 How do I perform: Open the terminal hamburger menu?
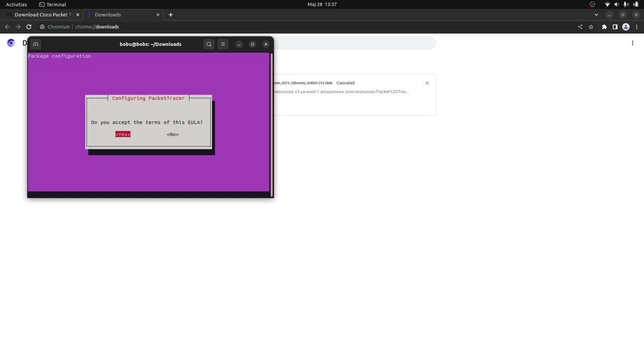(x=223, y=44)
